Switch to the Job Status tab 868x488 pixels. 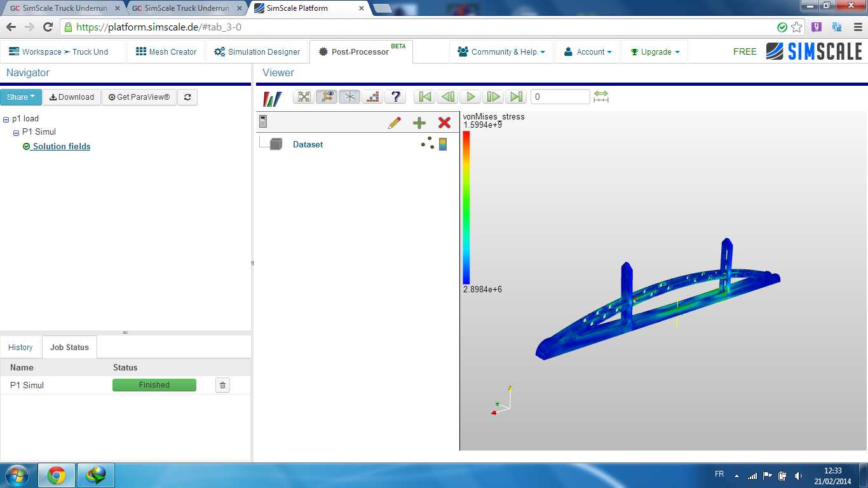coord(69,348)
